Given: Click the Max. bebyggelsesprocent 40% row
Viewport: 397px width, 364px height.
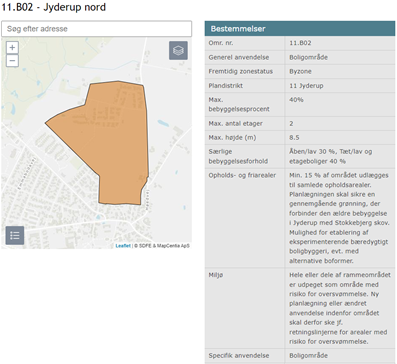Looking at the screenshot, I should pyautogui.click(x=300, y=104).
